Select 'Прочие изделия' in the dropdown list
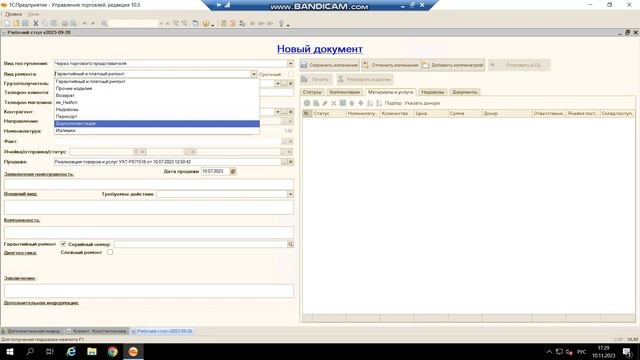640x360 pixels. pyautogui.click(x=157, y=89)
